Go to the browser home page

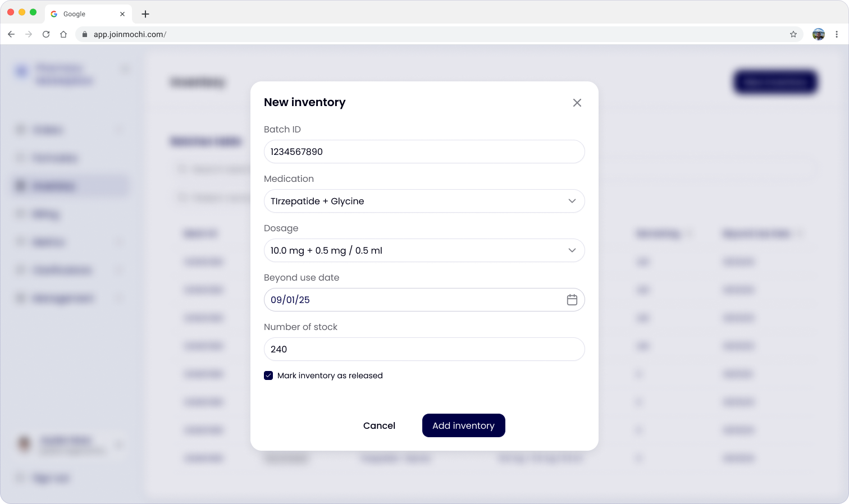[x=63, y=34]
